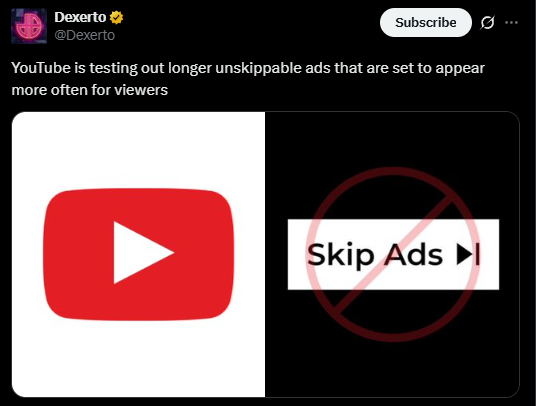
Task: Click the tweet text starting "YouTube is testing"
Action: (248, 79)
